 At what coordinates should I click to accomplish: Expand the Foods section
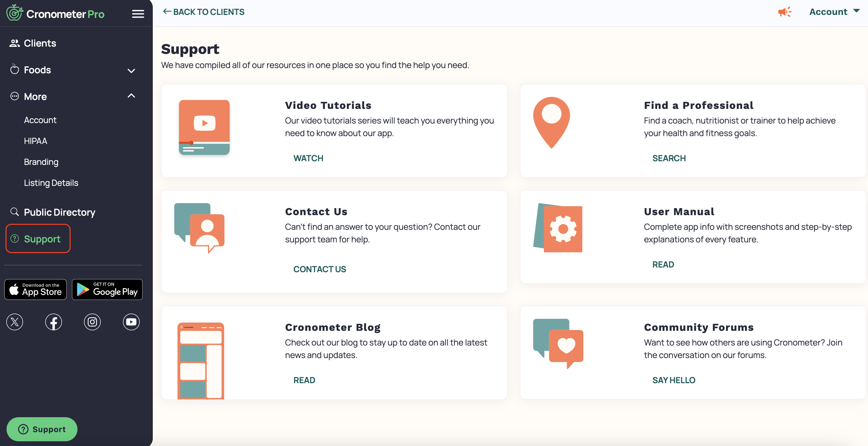(x=131, y=71)
